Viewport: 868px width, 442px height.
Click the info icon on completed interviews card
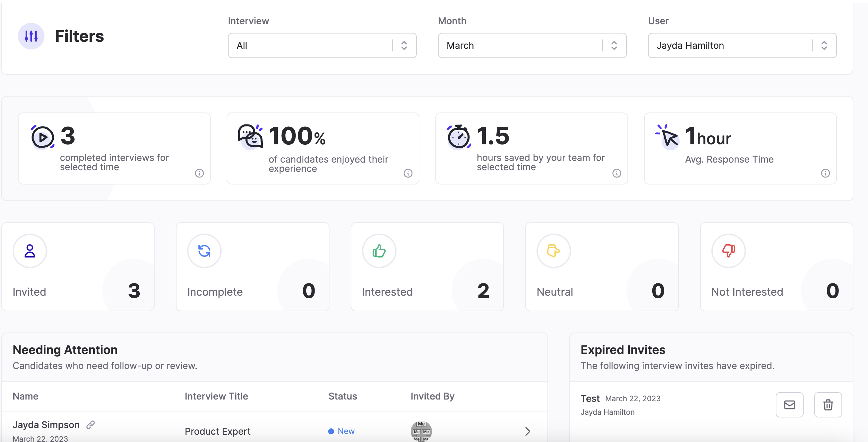pos(199,173)
